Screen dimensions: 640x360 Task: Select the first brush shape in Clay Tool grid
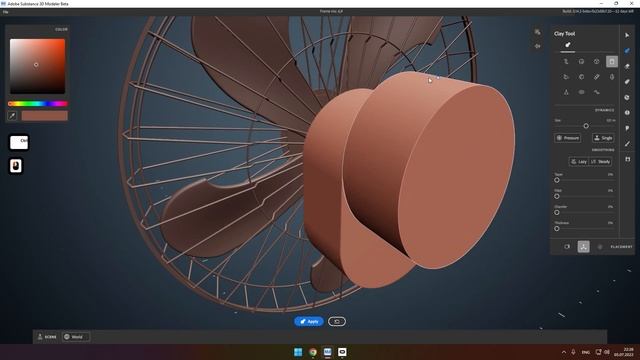pyautogui.click(x=566, y=62)
